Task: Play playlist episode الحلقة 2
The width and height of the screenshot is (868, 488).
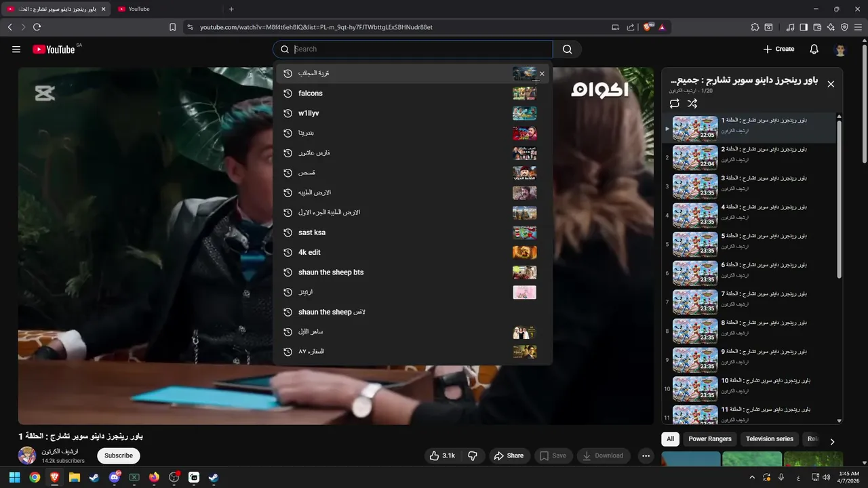Action: tap(749, 157)
